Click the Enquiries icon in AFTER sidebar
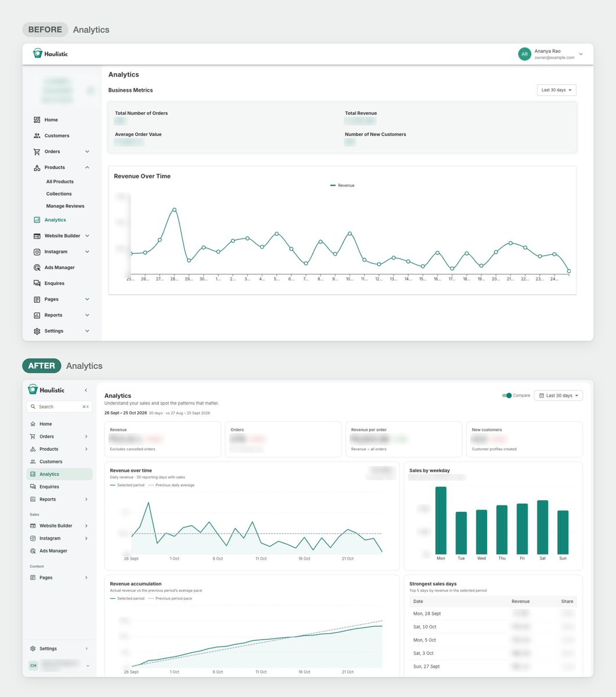This screenshot has width=616, height=697. pyautogui.click(x=33, y=487)
